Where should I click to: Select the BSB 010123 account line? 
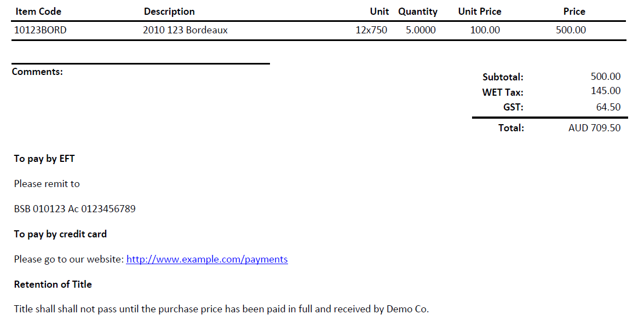(74, 209)
